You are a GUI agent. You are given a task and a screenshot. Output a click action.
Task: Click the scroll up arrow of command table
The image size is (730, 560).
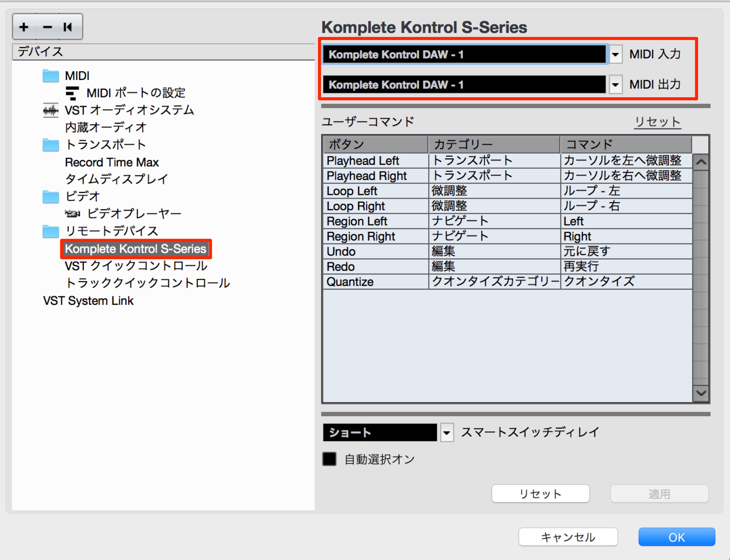point(701,162)
